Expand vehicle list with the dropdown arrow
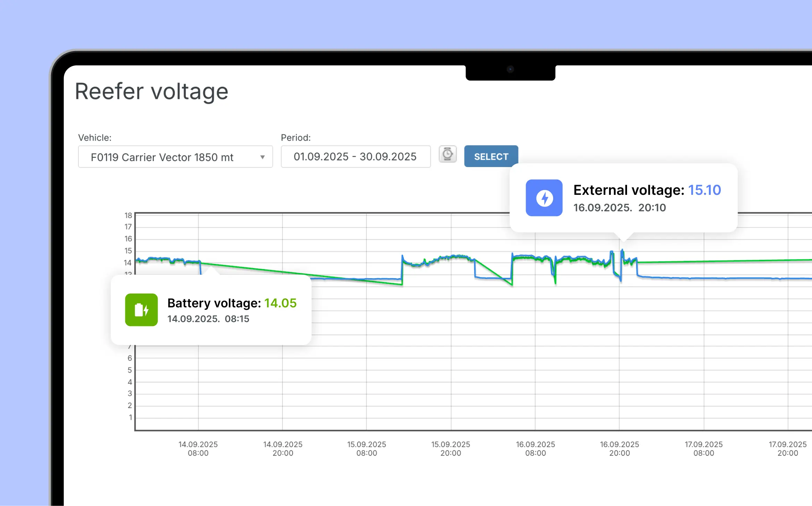Screen dimensions: 812x506 263,157
